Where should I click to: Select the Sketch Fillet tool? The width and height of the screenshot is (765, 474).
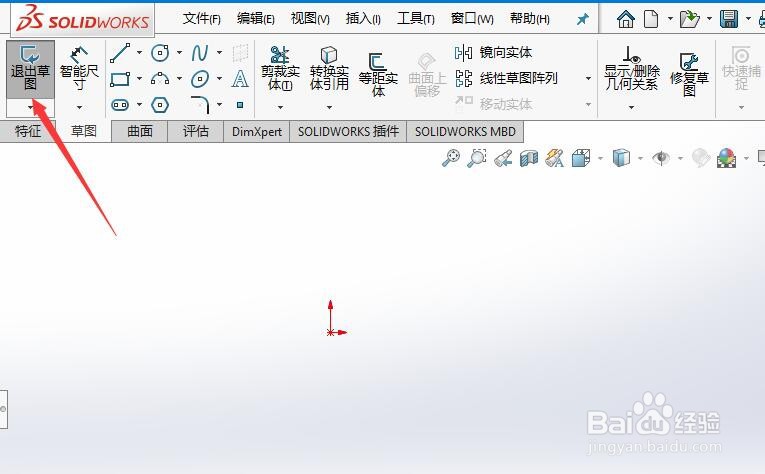(x=200, y=105)
